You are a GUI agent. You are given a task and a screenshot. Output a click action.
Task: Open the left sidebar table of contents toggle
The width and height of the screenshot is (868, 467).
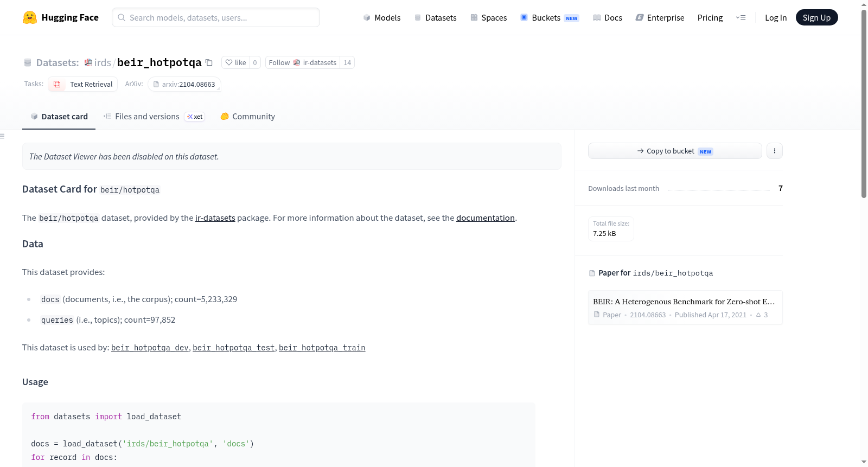[2, 136]
